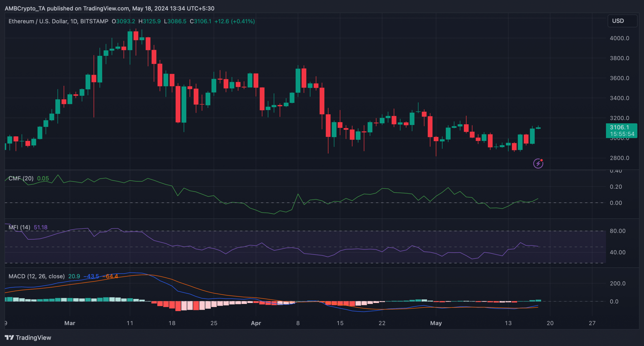Viewport: 644px width, 346px height.
Task: Select the MACD (12, 26, close) indicator label
Action: coord(36,276)
